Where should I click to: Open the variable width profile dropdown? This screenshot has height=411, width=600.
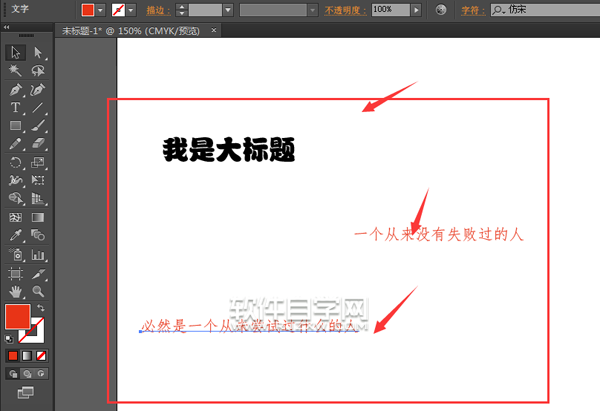pyautogui.click(x=313, y=10)
